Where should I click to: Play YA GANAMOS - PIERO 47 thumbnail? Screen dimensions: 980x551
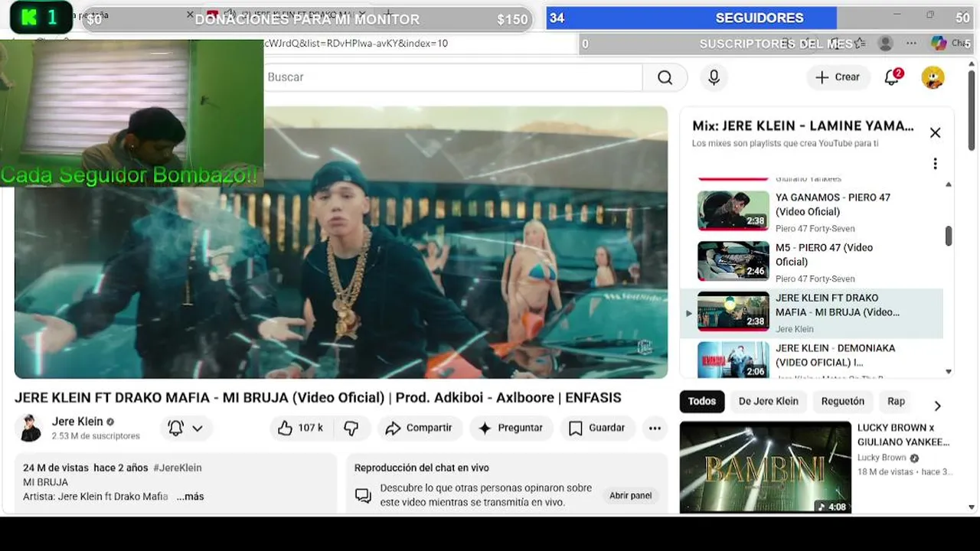pyautogui.click(x=733, y=210)
